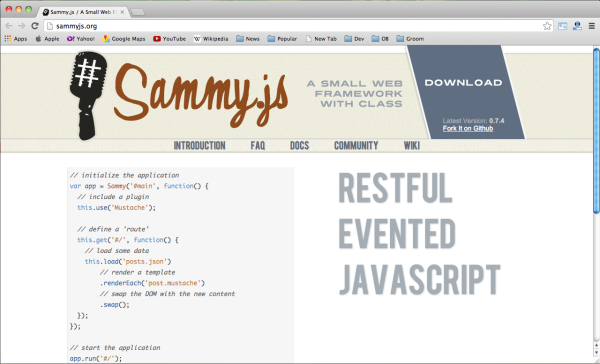The width and height of the screenshot is (600, 364).
Task: Open the Community nav item
Action: click(x=356, y=145)
